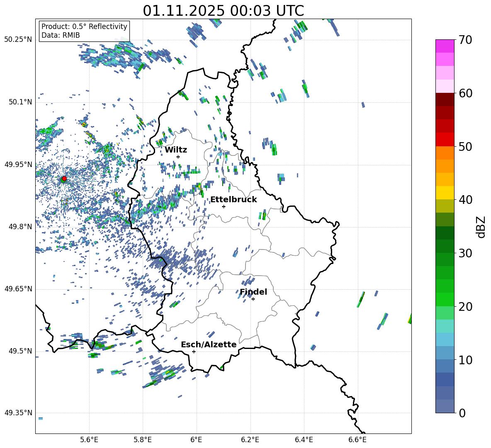Click the orange colorbar segment below 50
Viewport: 491px width, 448px height.
pos(445,153)
